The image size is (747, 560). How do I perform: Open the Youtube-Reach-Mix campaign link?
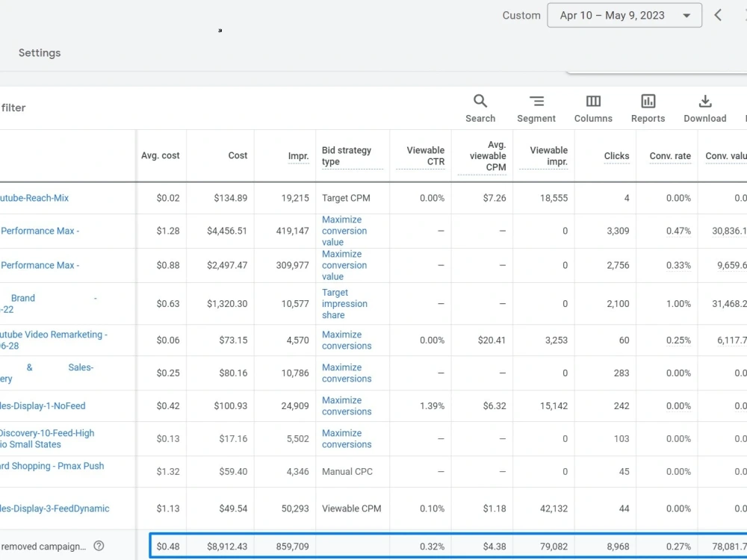pos(34,198)
